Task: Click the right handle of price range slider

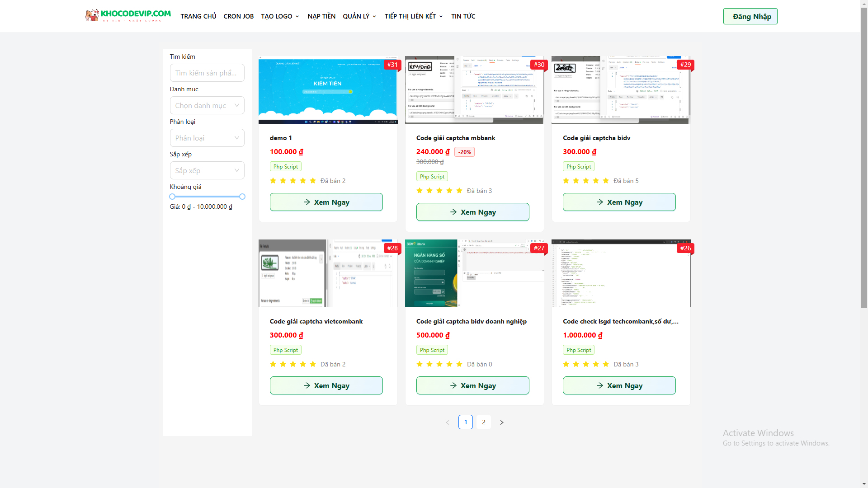Action: [242, 197]
